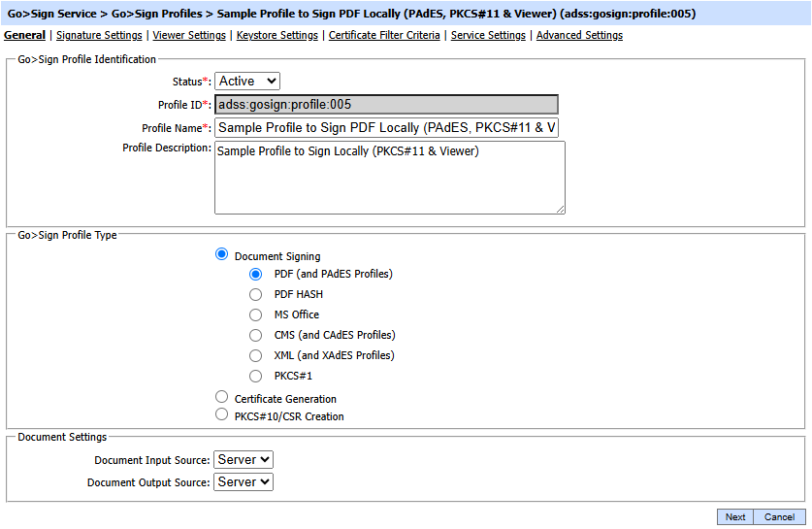Viewport: 812px width, 529px height.
Task: Choose Certificate Generation profile type
Action: [222, 397]
